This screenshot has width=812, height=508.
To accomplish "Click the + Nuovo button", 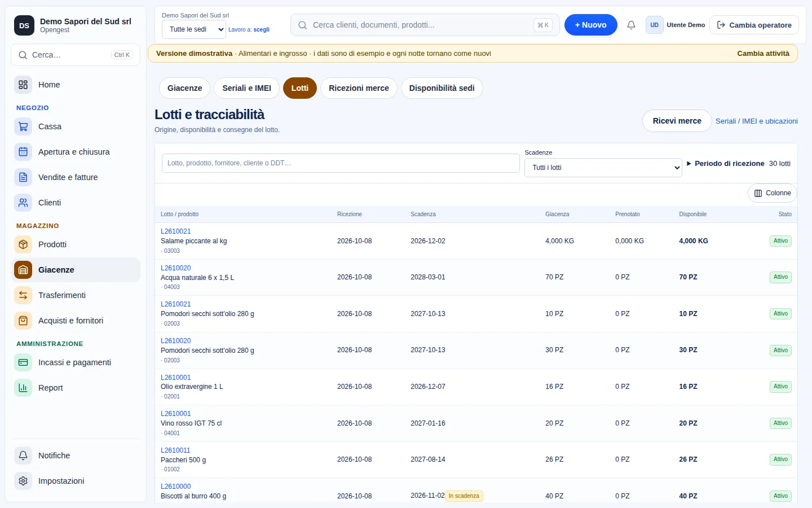I will 591,25.
